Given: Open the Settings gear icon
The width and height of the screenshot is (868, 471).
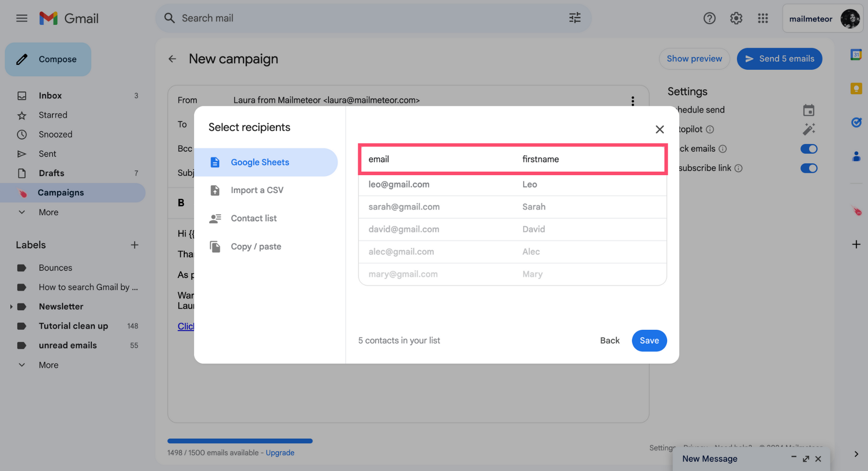Looking at the screenshot, I should tap(736, 18).
